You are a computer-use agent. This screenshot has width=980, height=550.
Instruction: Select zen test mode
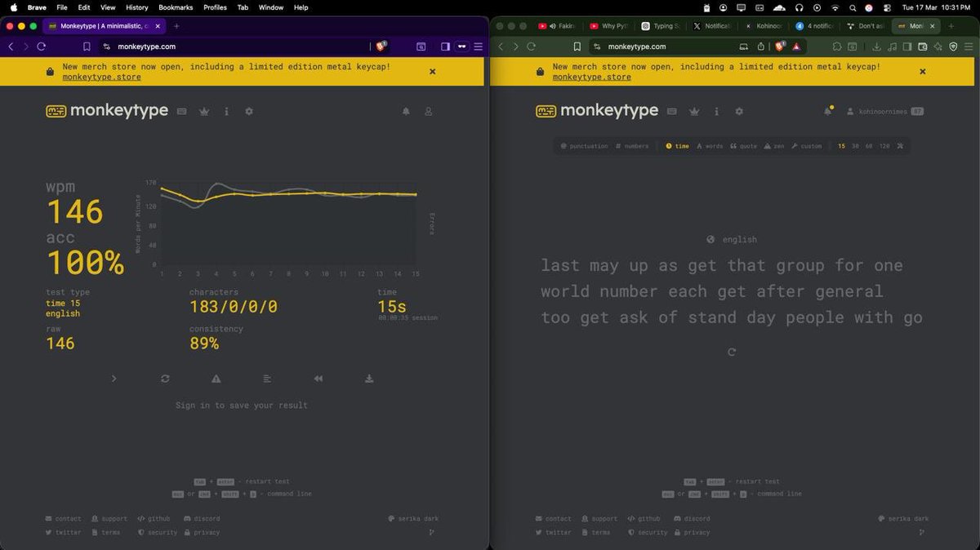pyautogui.click(x=774, y=146)
